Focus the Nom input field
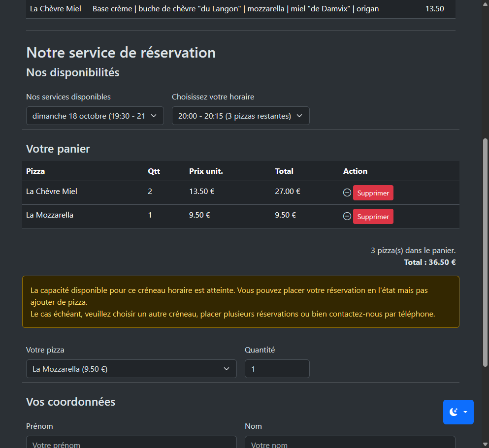 coord(350,442)
